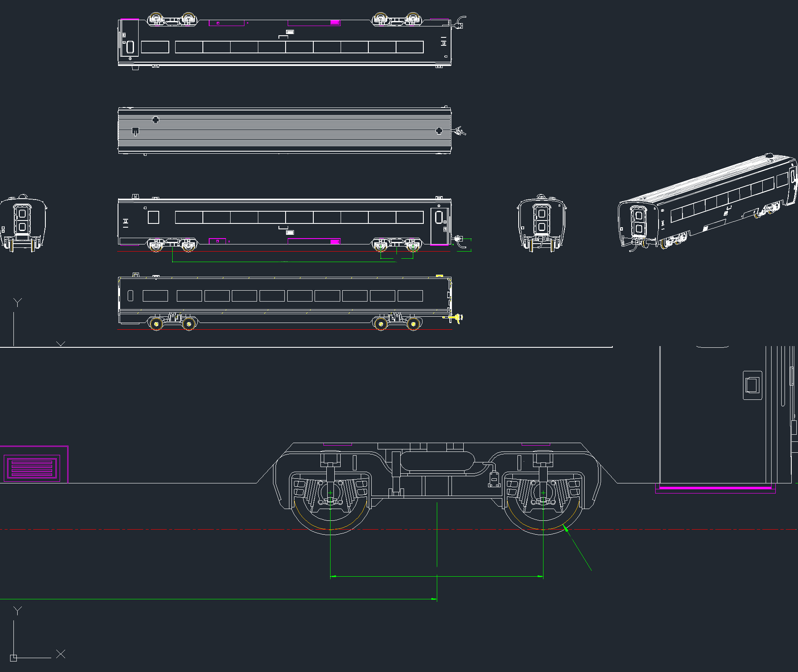Select the X axis label of the lower UCS icon

coord(60,654)
